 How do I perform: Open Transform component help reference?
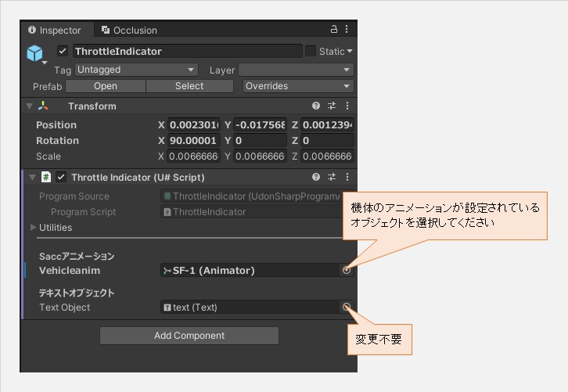[x=316, y=106]
